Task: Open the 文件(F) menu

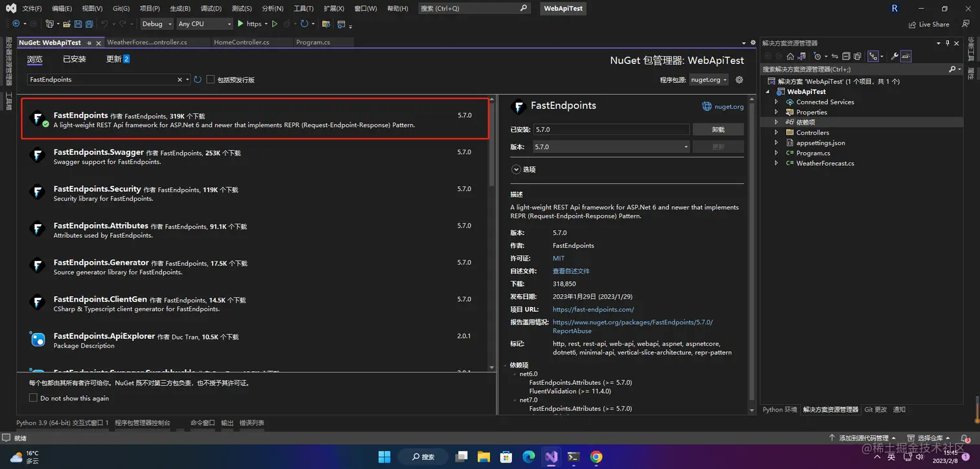Action: [x=32, y=8]
